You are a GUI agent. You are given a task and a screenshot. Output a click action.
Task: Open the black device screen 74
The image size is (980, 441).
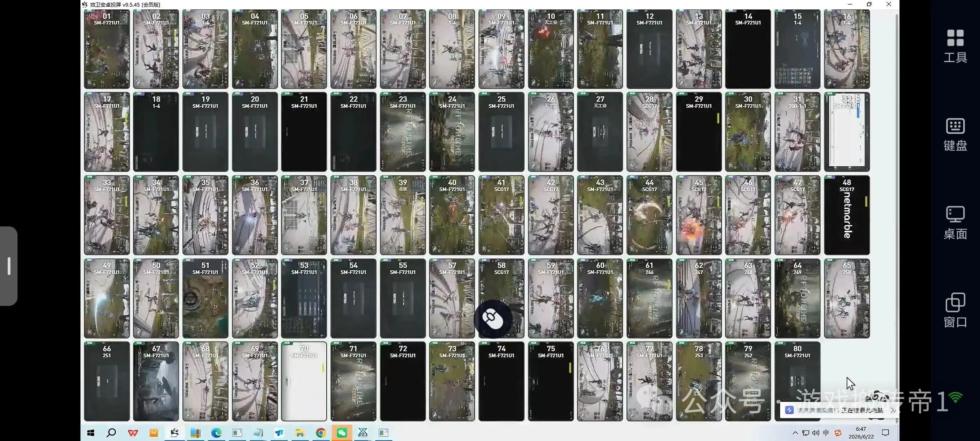coord(502,381)
